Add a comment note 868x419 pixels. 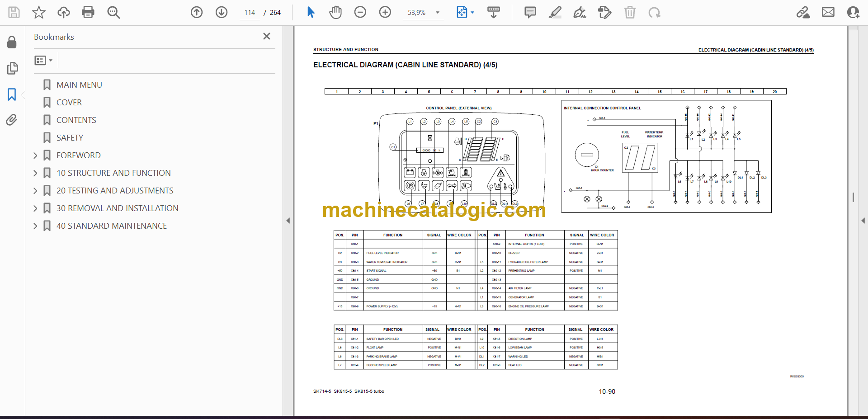click(x=530, y=12)
